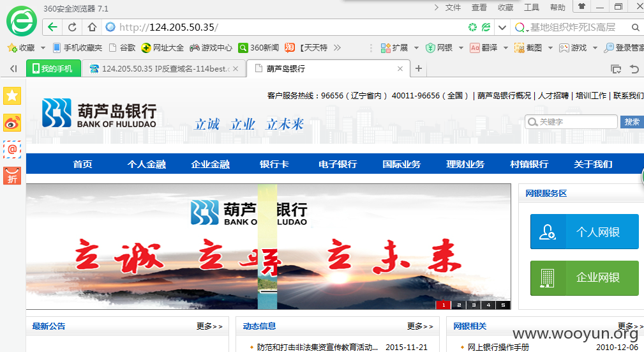Expand the 翻译 dropdown arrow
Image resolution: width=644 pixels, height=352 pixels.
505,48
